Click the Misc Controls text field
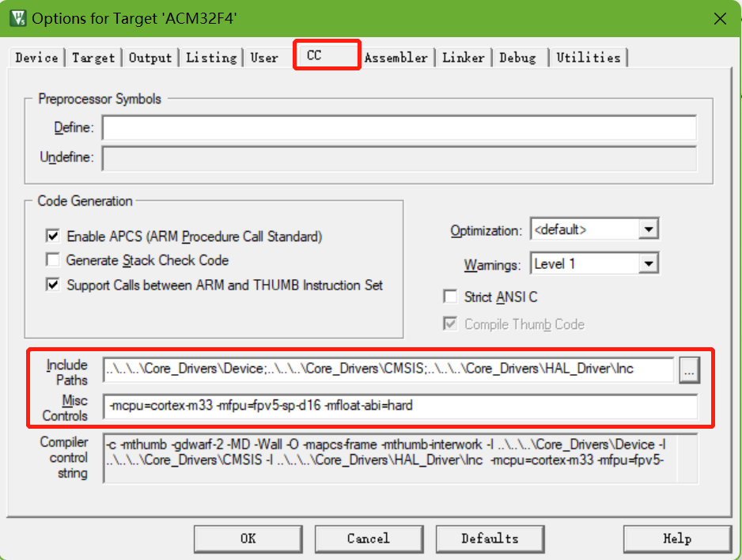Screen dimensions: 742x560 pyautogui.click(x=399, y=407)
